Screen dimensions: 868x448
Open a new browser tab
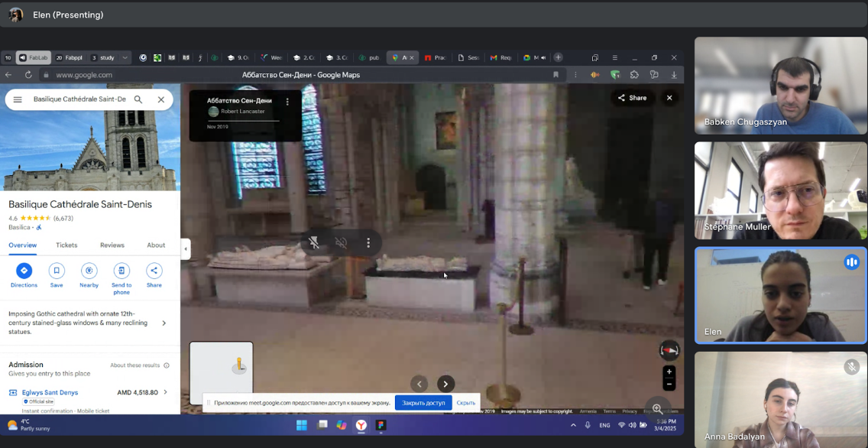558,57
